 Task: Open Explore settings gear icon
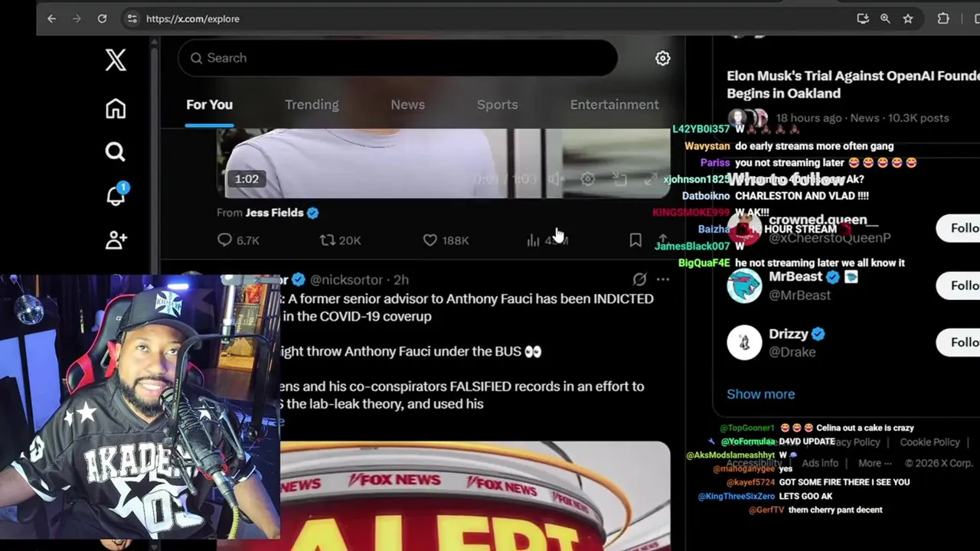tap(663, 58)
